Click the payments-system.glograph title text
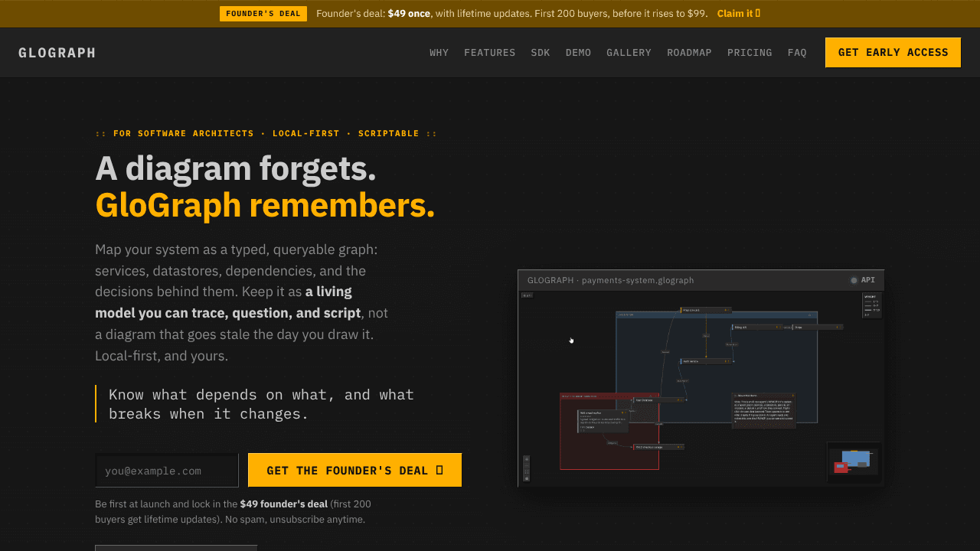 pos(639,280)
